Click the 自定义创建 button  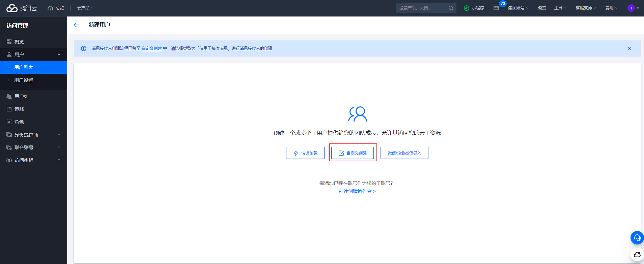[353, 153]
